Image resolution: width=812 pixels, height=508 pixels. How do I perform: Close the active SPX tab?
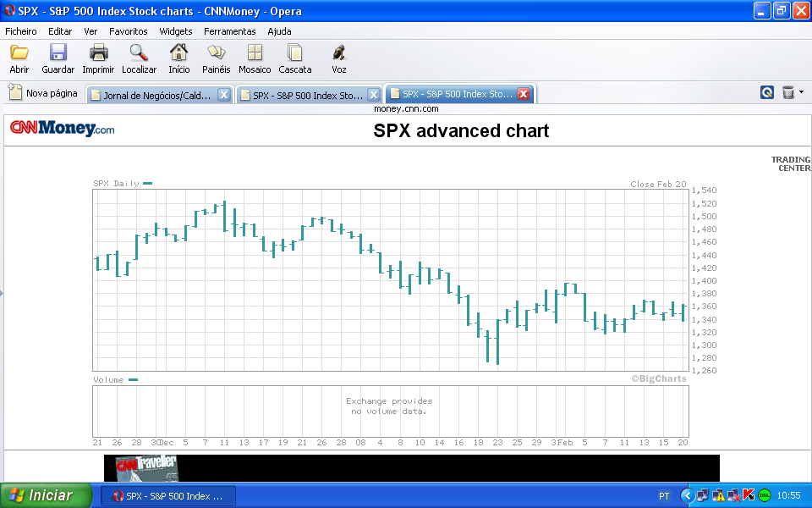(524, 94)
